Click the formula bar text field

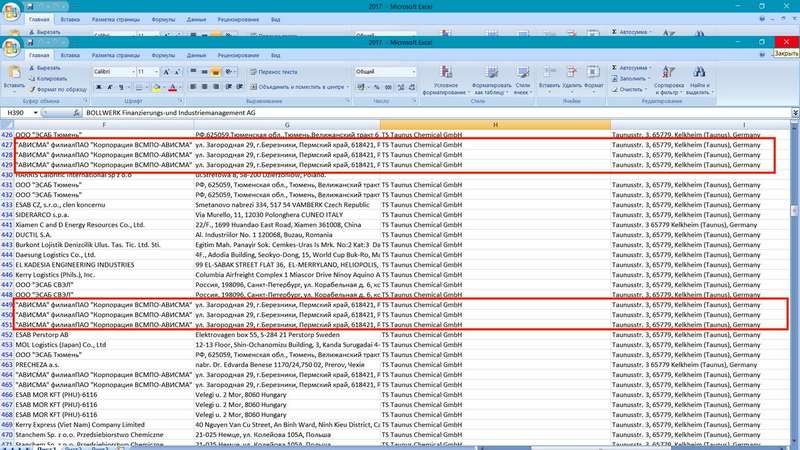pyautogui.click(x=400, y=113)
